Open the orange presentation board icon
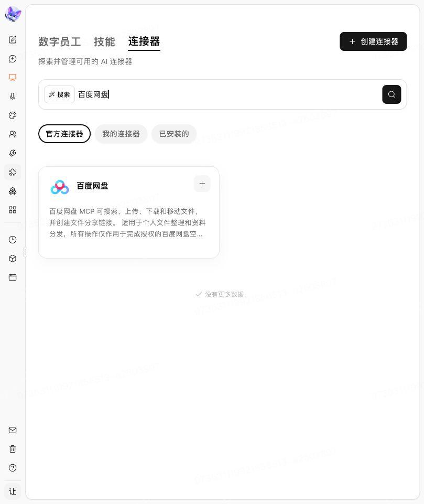The width and height of the screenshot is (424, 504). click(13, 78)
